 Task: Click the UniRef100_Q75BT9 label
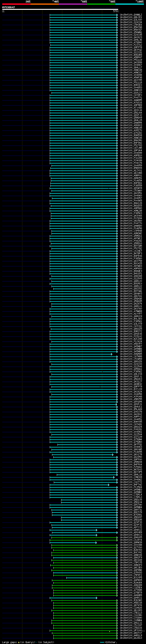pos(131,593)
